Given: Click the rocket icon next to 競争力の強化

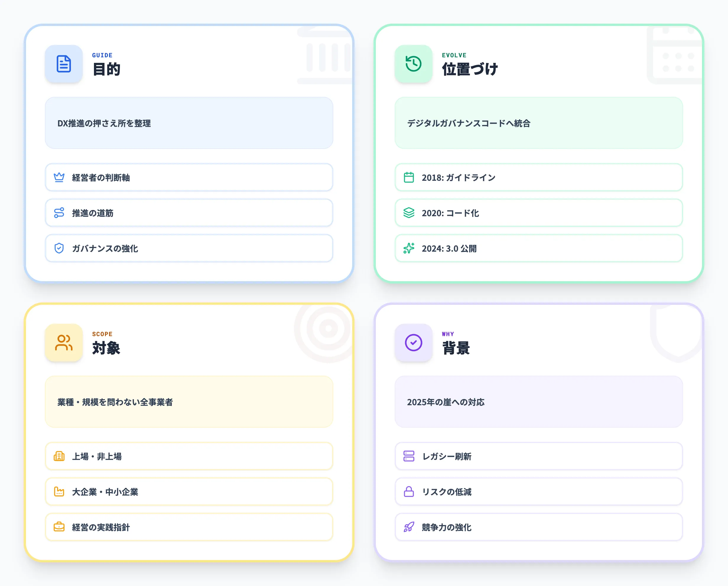Looking at the screenshot, I should coord(409,527).
